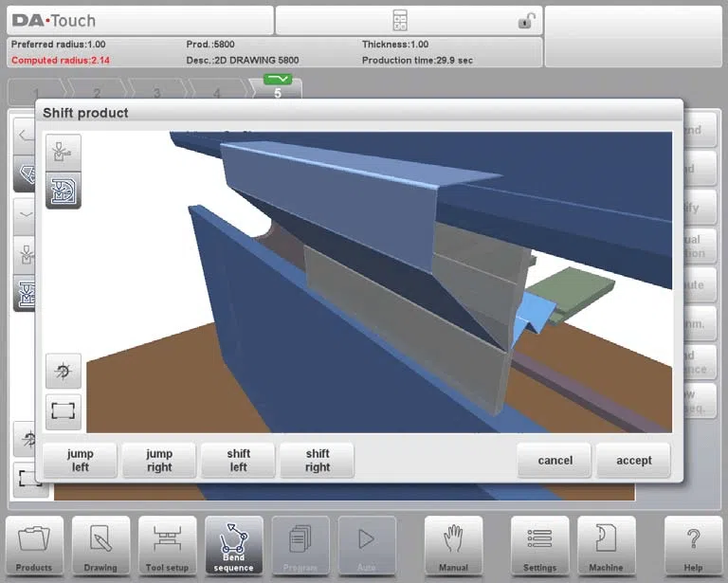
Task: Open Products navigation button
Action: coord(34,546)
